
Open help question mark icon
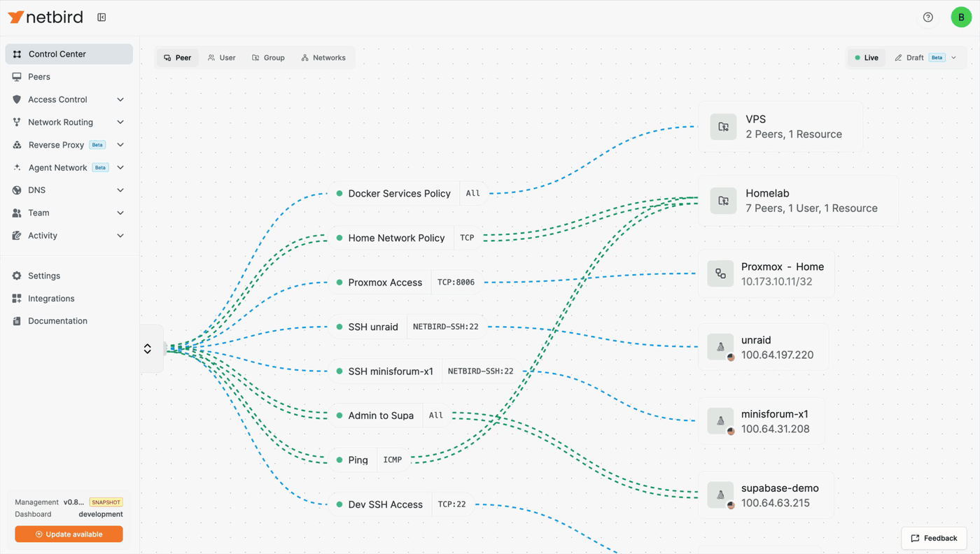(928, 17)
